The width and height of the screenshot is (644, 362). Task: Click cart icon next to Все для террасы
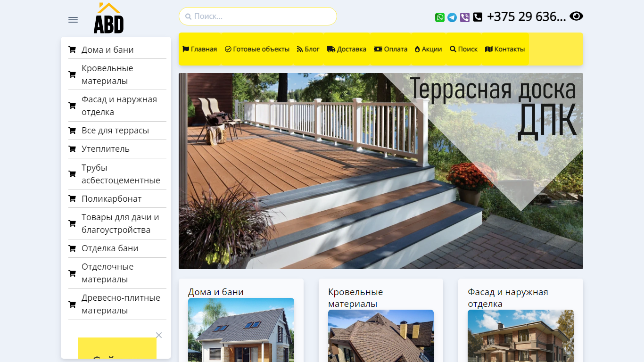click(x=72, y=131)
